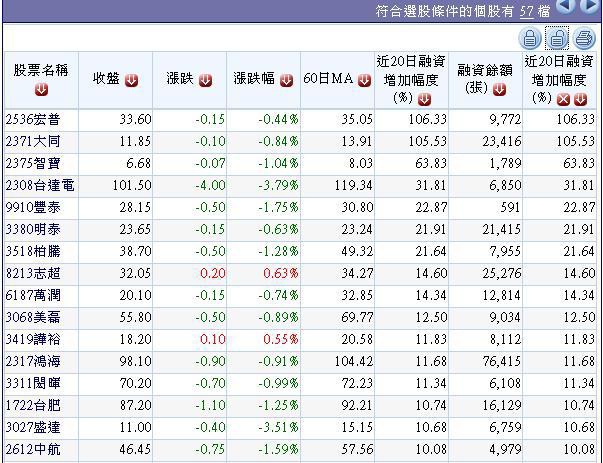The height and width of the screenshot is (463, 603).
Task: Open stock 2375智寶
Action: click(33, 164)
